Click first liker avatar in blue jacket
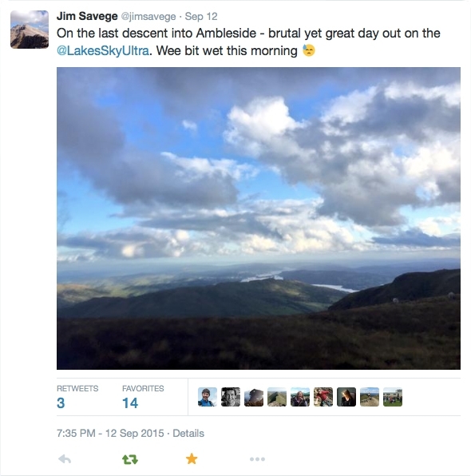The height and width of the screenshot is (476, 471). [208, 397]
